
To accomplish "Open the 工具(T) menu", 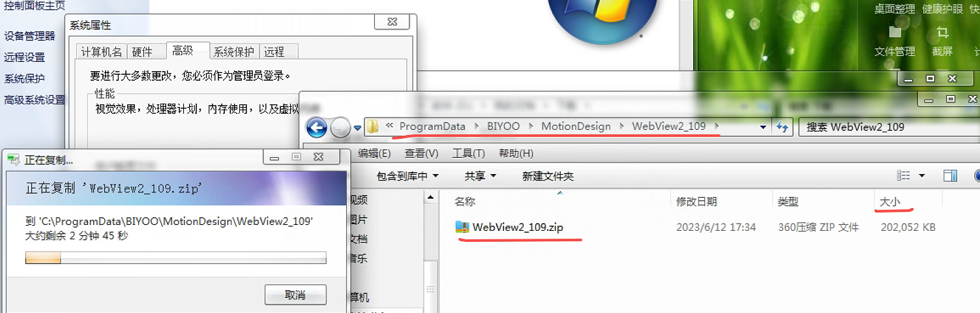I will (x=468, y=153).
